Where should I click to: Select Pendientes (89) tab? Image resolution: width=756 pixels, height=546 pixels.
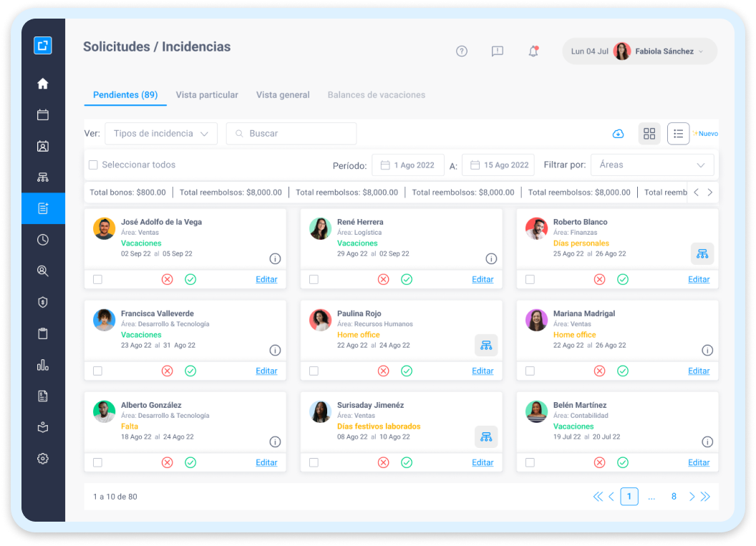click(125, 95)
